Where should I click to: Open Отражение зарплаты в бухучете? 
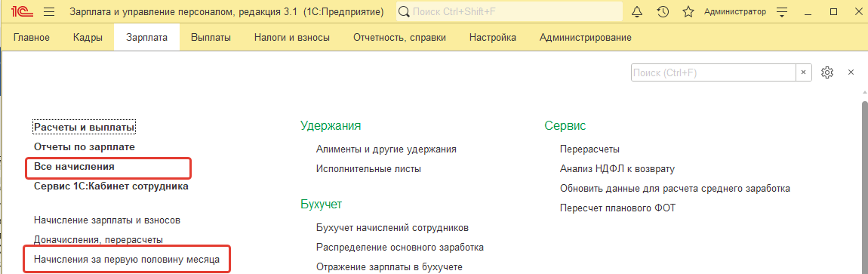[389, 266]
